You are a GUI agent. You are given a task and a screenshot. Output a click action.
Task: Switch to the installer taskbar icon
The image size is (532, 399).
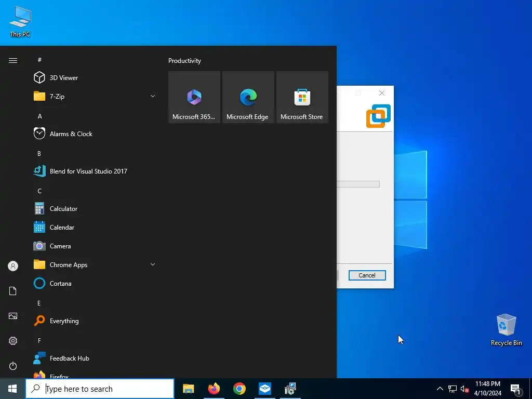click(x=290, y=389)
